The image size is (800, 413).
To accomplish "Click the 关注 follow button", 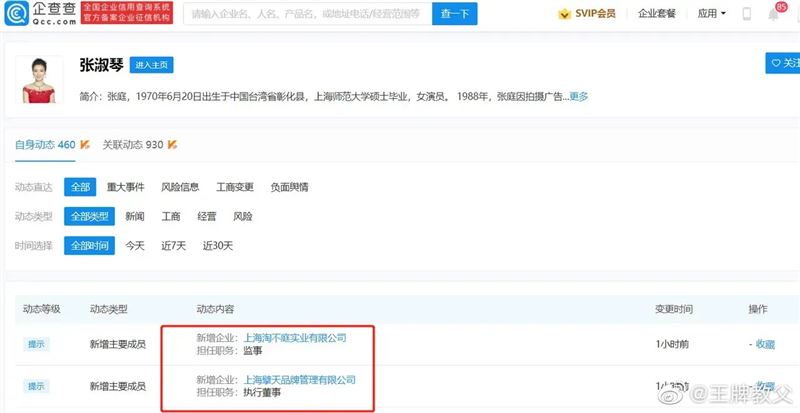I will click(783, 63).
